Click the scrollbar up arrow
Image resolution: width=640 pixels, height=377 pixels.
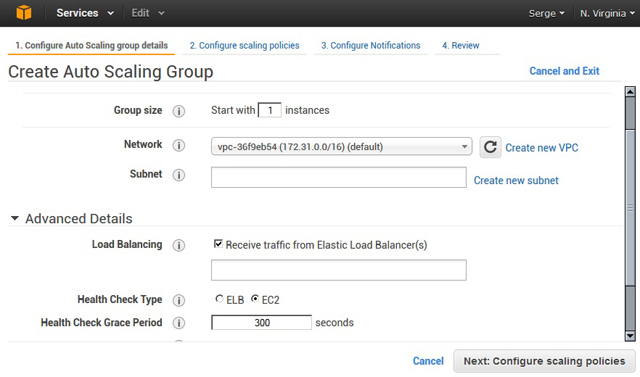(630, 92)
